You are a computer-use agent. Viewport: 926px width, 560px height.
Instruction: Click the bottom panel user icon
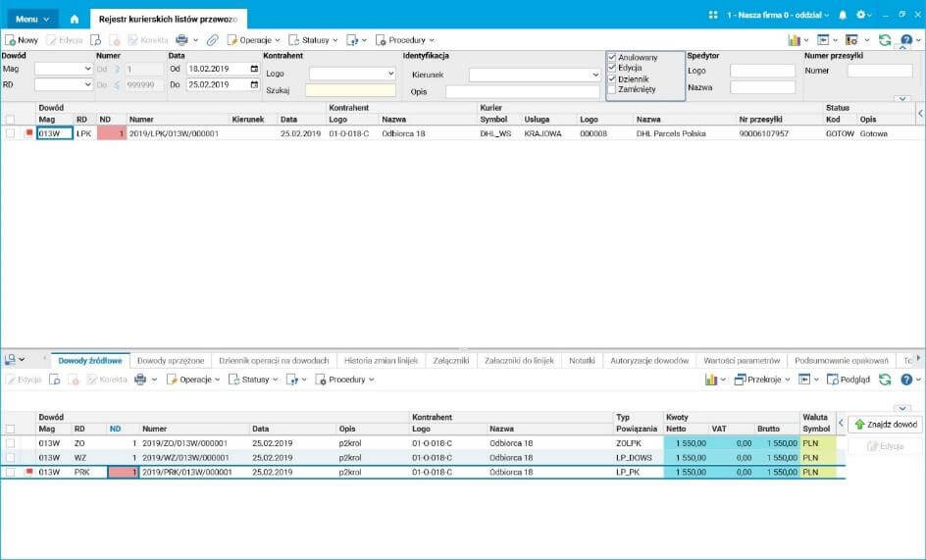click(10, 359)
